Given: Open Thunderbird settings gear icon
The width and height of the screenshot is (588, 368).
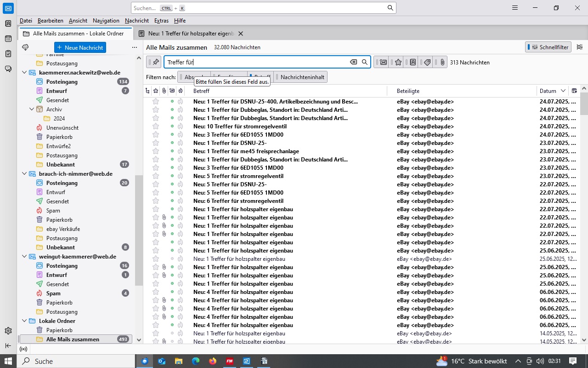Looking at the screenshot, I should coord(8,331).
